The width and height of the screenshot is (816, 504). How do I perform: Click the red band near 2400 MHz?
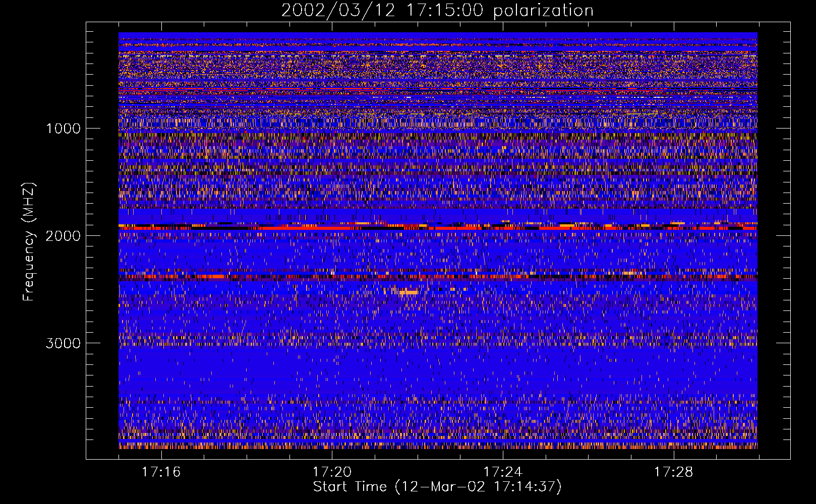(438, 276)
